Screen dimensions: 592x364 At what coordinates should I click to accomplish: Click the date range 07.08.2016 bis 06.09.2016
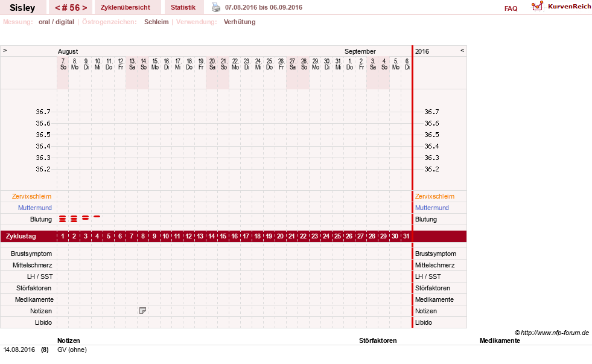coord(264,7)
